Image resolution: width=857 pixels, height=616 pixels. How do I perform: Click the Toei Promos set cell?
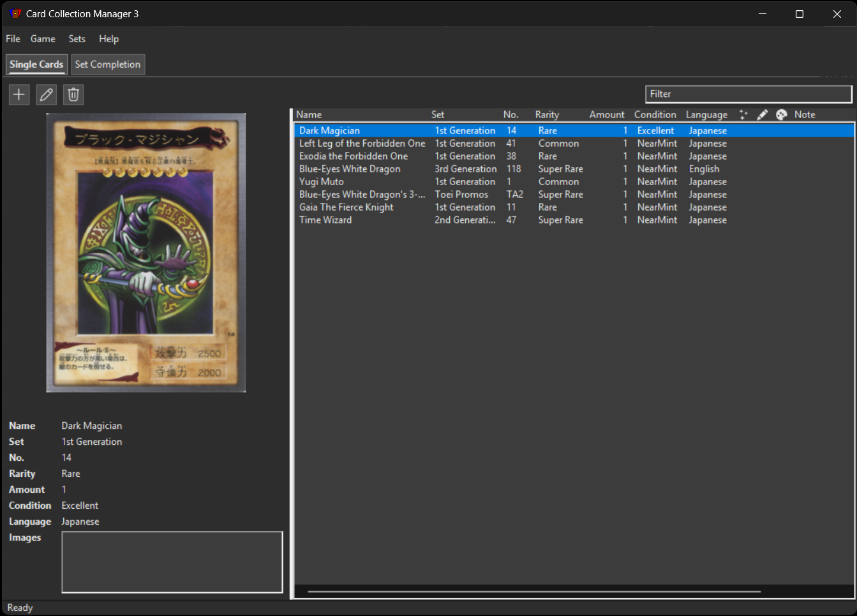pos(461,195)
